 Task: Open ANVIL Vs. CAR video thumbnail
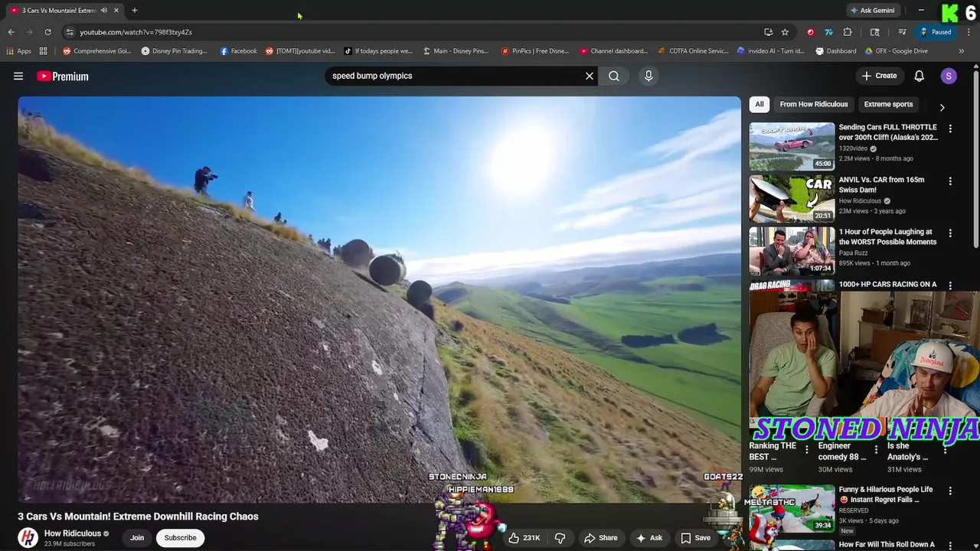coord(792,197)
